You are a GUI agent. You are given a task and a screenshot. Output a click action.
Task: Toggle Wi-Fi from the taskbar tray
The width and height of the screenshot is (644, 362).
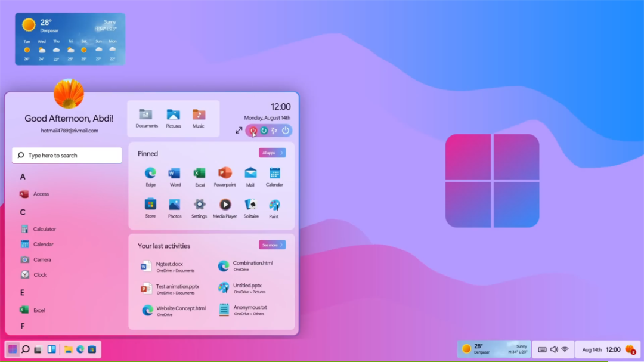[565, 349]
